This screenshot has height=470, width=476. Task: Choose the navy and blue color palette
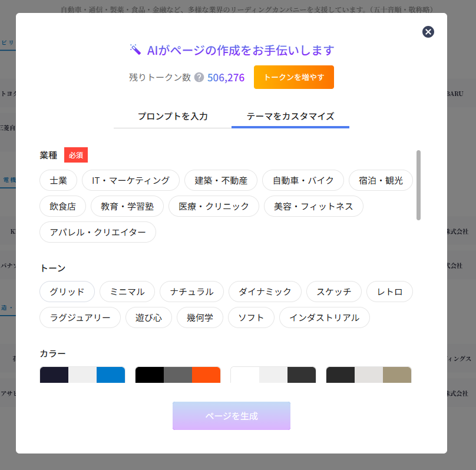tap(82, 375)
